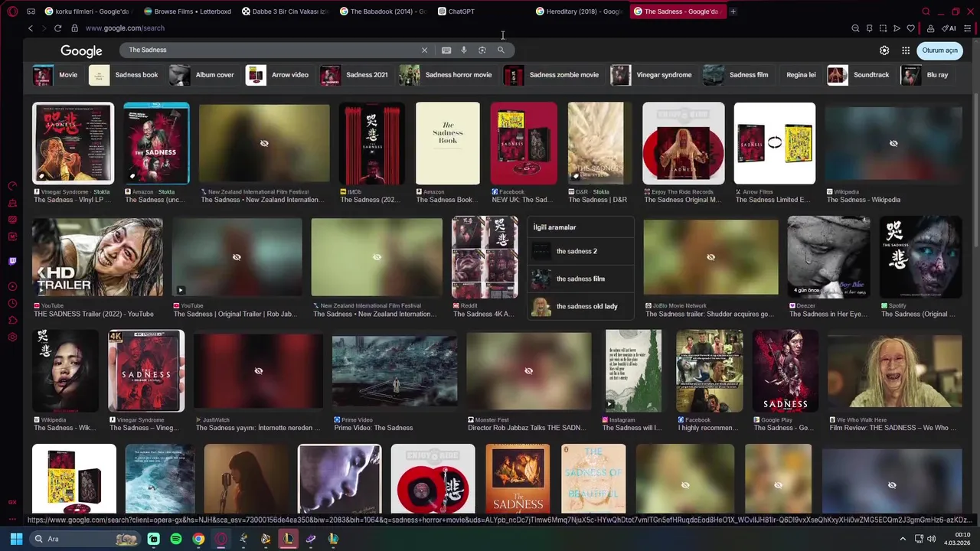Image resolution: width=980 pixels, height=551 pixels.
Task: Search open tabs from the tab bar
Action: click(926, 11)
